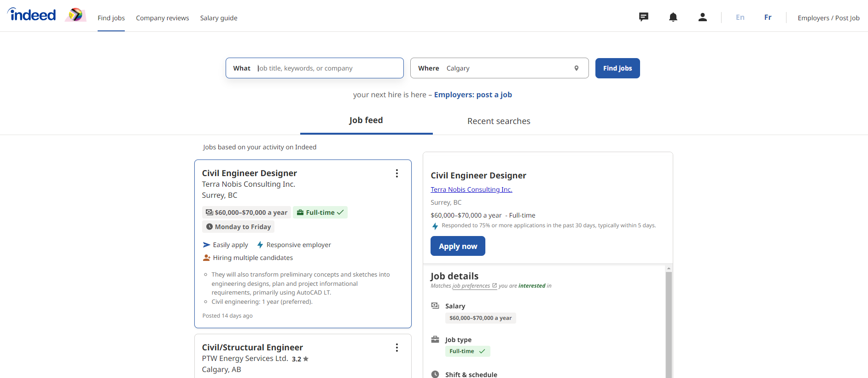Switch to the Recent searches tab

(499, 121)
